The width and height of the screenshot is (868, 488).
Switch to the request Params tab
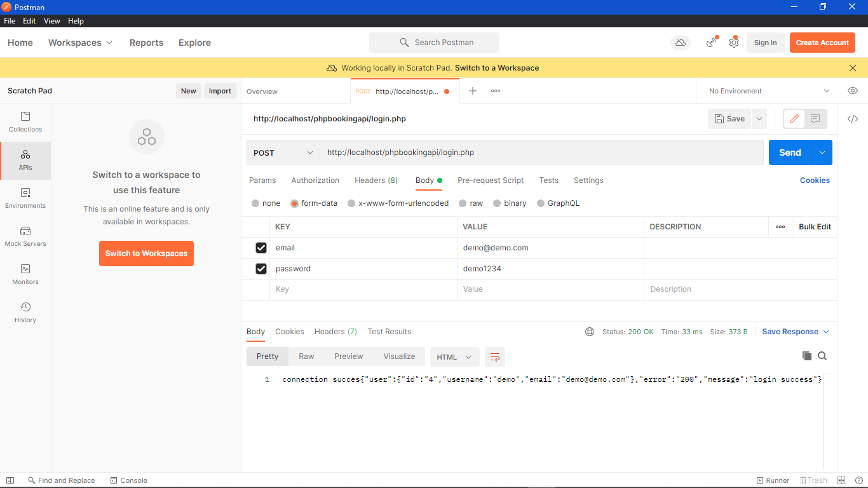262,180
